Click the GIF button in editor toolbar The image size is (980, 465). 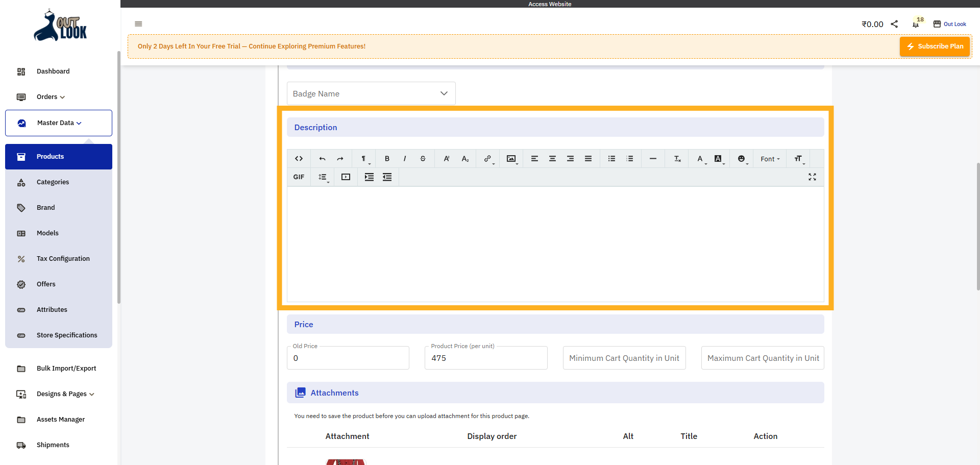pos(299,177)
